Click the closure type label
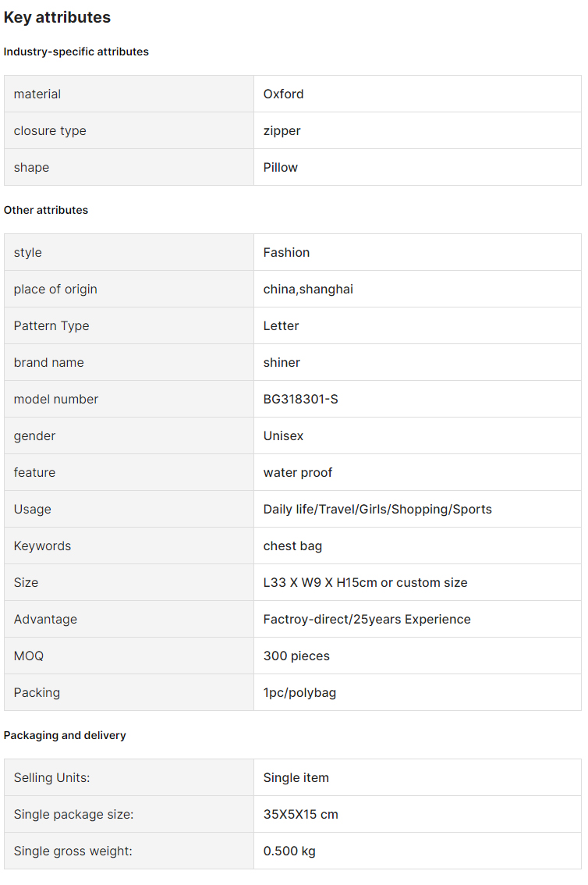 coord(50,131)
